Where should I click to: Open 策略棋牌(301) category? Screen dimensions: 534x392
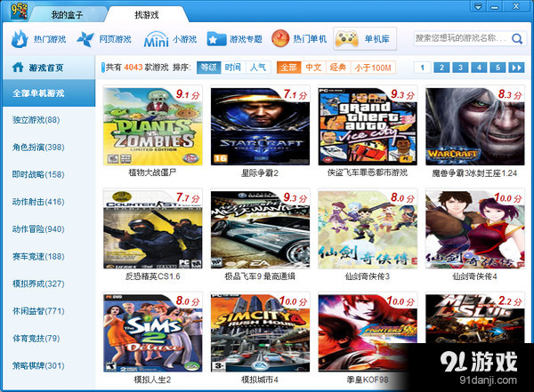38,365
